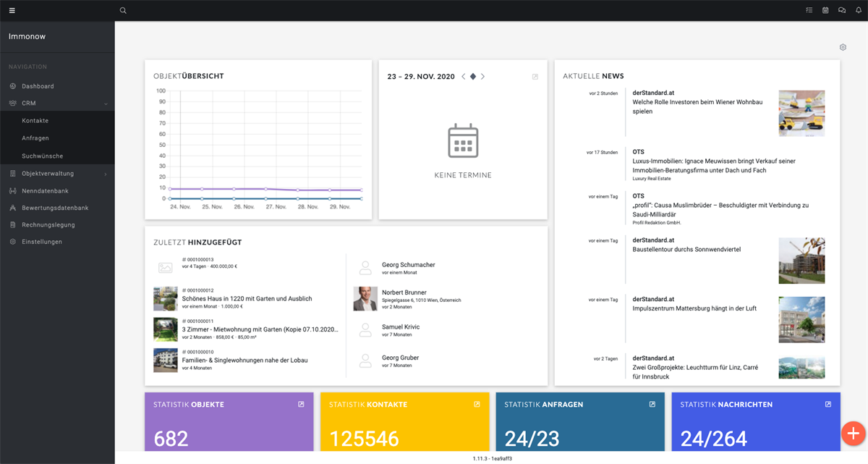This screenshot has height=464, width=868.
Task: Open listing 3 Zimmer - Mietwohnung mit Garten
Action: coord(260,329)
